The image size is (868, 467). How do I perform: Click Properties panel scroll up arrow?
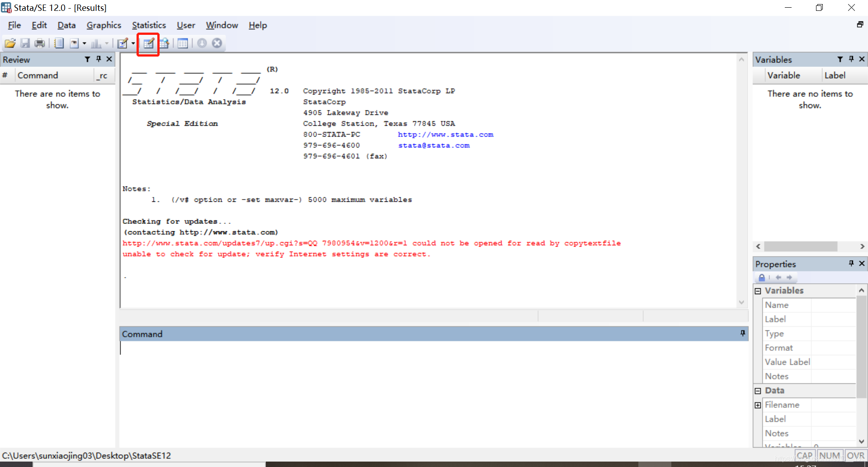tap(861, 290)
